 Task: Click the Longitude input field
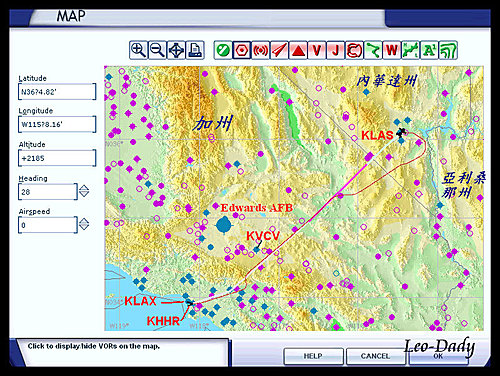coord(57,124)
